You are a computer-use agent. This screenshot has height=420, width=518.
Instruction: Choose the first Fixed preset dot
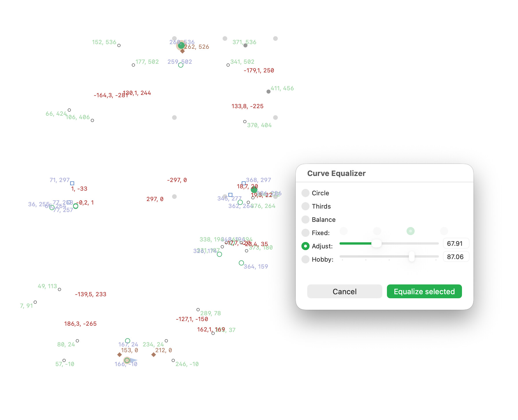[x=344, y=231]
